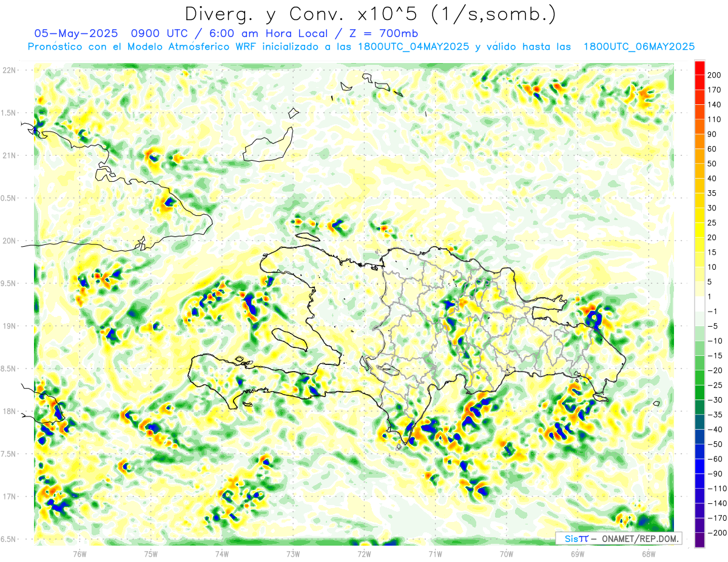
Task: Click the '110' value on color scale
Action: [x=714, y=119]
